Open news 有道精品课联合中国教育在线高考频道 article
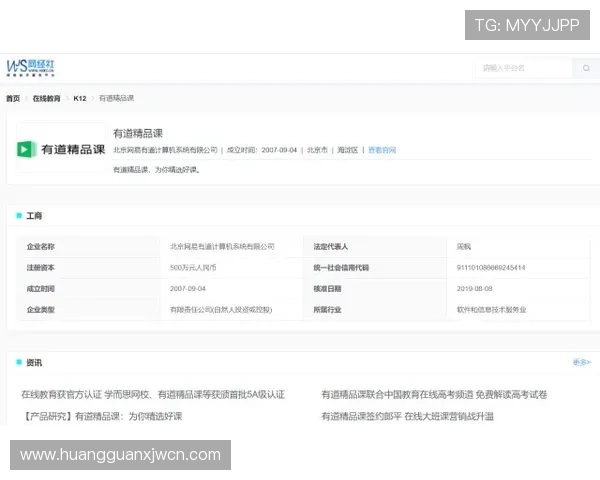Image resolution: width=600 pixels, height=480 pixels. [434, 394]
